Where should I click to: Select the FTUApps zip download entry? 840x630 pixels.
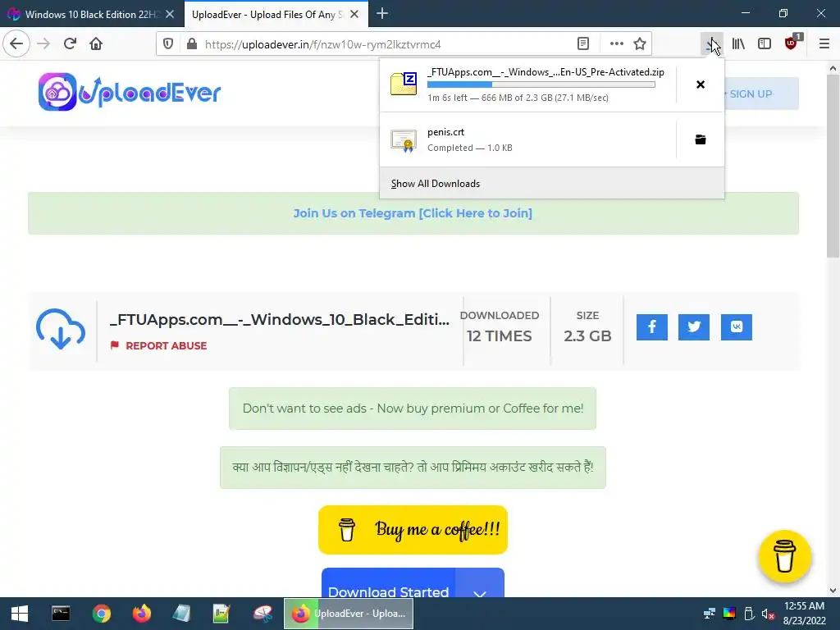pos(527,84)
